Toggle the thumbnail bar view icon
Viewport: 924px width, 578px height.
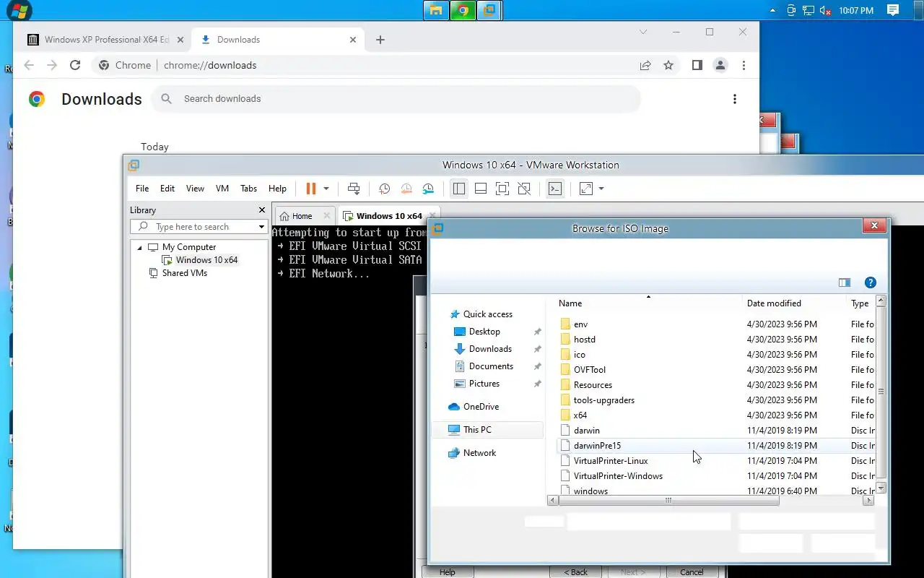click(481, 189)
